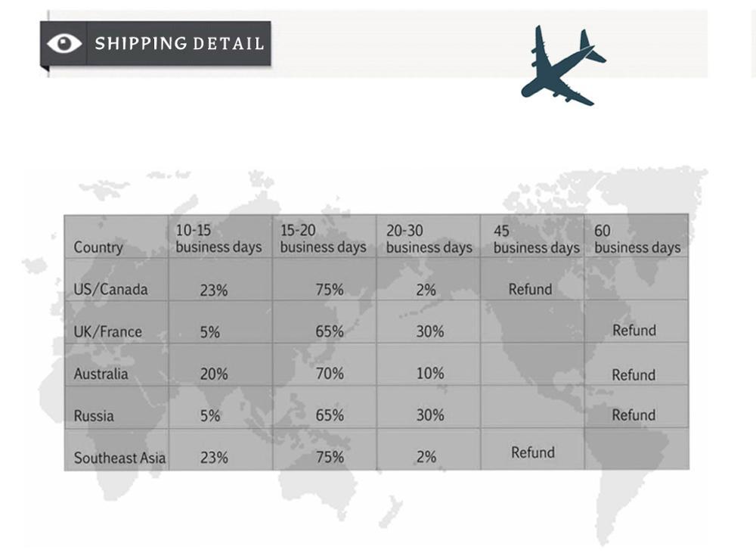Click the Southeast Asia row label
The width and height of the screenshot is (756, 556).
tap(119, 458)
